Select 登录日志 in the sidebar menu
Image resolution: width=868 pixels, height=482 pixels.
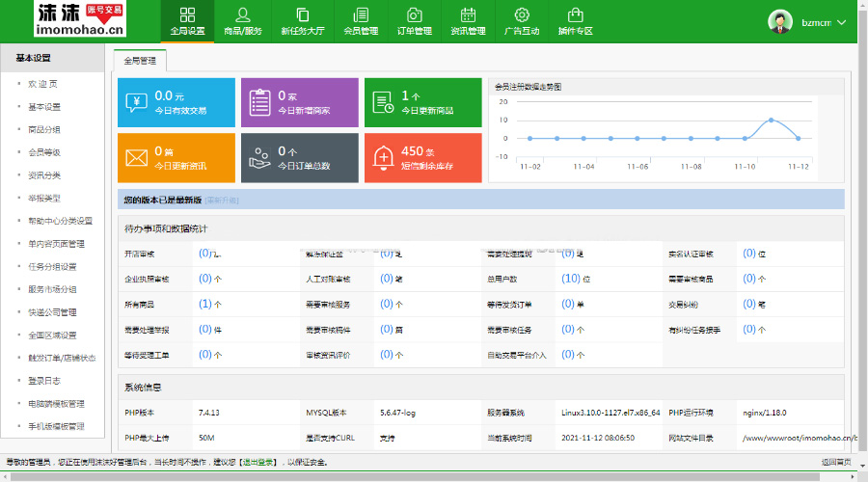tap(44, 381)
